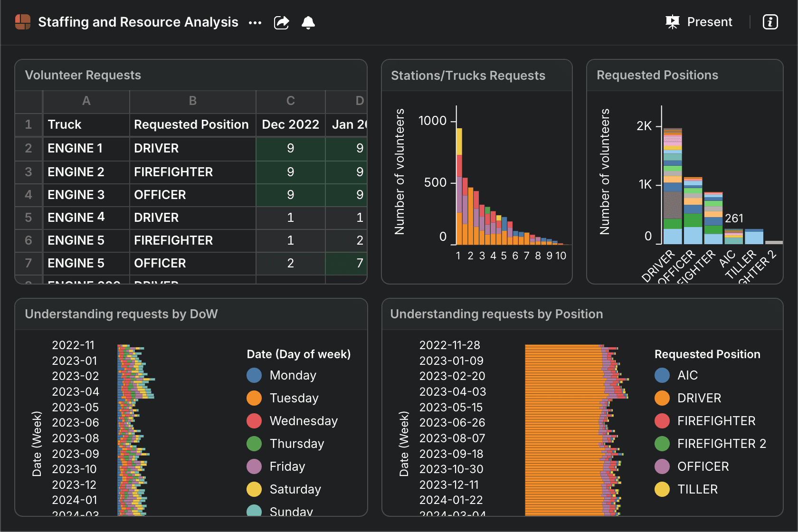Click Thursday green legend swatch

[x=254, y=444]
